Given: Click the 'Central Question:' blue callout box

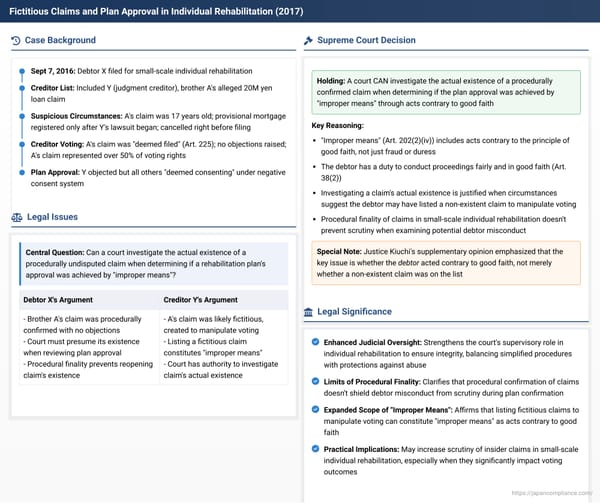Looking at the screenshot, I should (154, 264).
